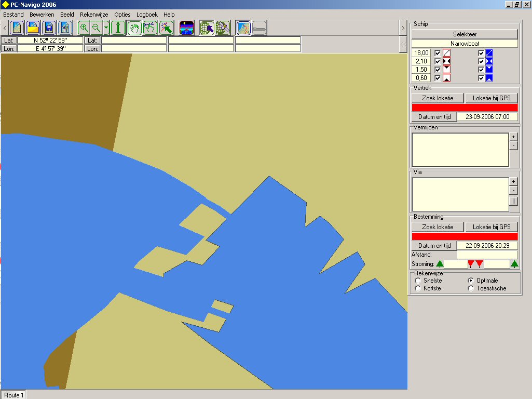Open the Rekenwijze menu
The height and width of the screenshot is (399, 532).
pos(94,15)
